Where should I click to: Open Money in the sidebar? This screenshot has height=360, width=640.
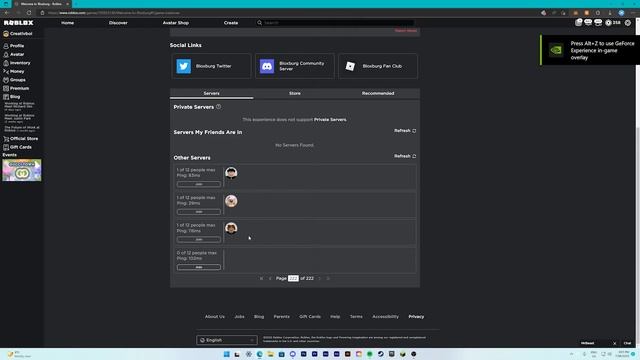[x=14, y=71]
